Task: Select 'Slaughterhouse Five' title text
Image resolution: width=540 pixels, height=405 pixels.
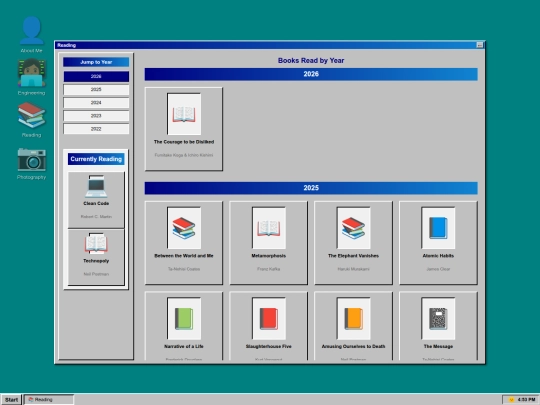Action: pyautogui.click(x=269, y=346)
